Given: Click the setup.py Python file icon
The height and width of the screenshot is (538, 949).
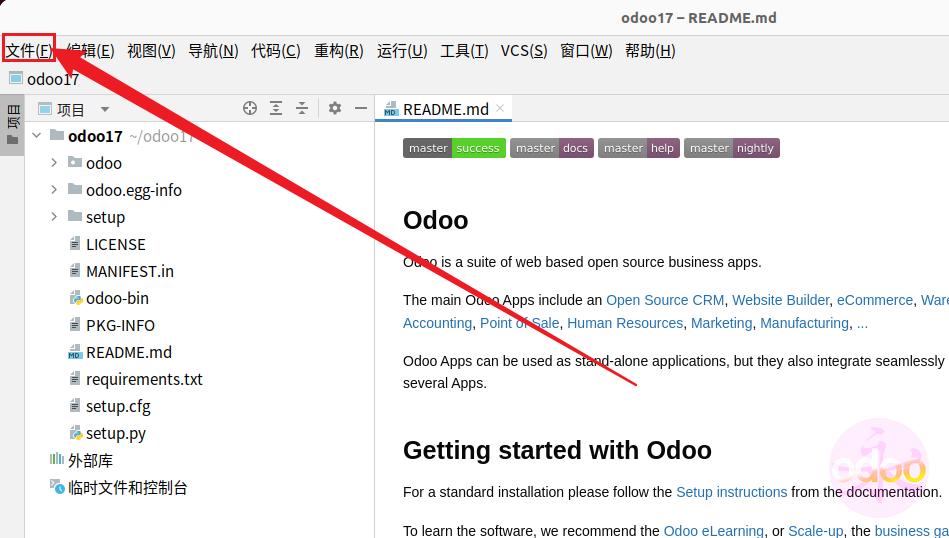Looking at the screenshot, I should (76, 433).
